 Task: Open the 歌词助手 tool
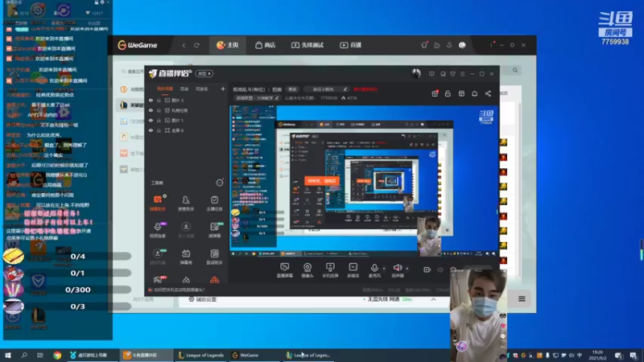214,257
